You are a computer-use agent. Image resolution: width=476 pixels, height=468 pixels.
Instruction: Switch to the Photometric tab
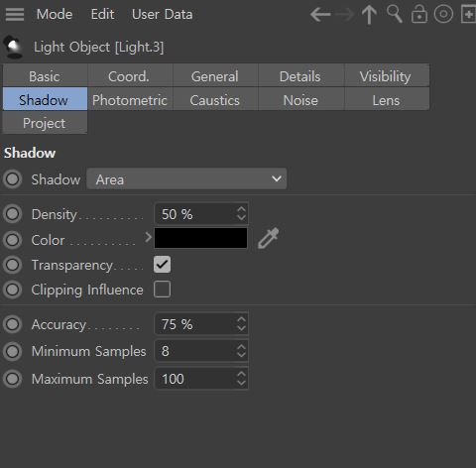pos(130,100)
